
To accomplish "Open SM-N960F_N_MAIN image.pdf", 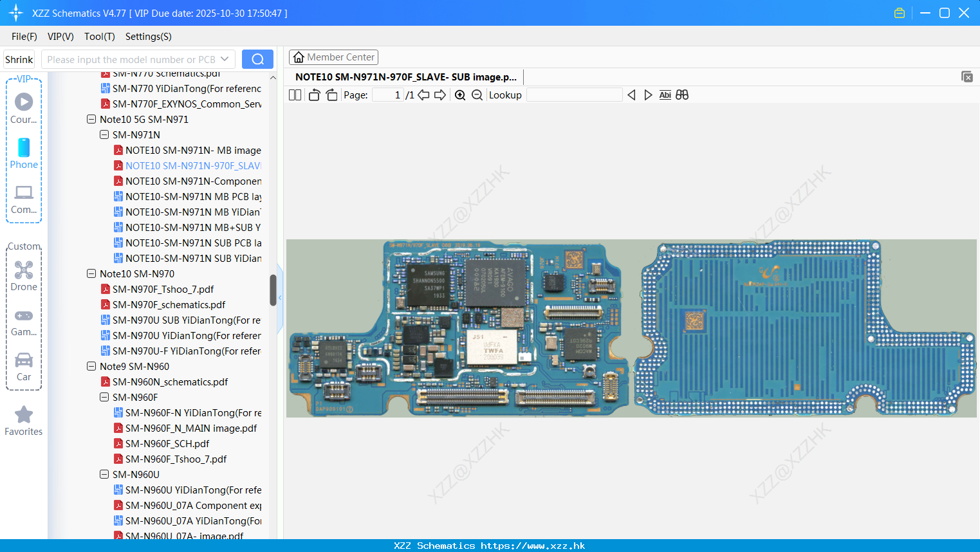I will [185, 428].
